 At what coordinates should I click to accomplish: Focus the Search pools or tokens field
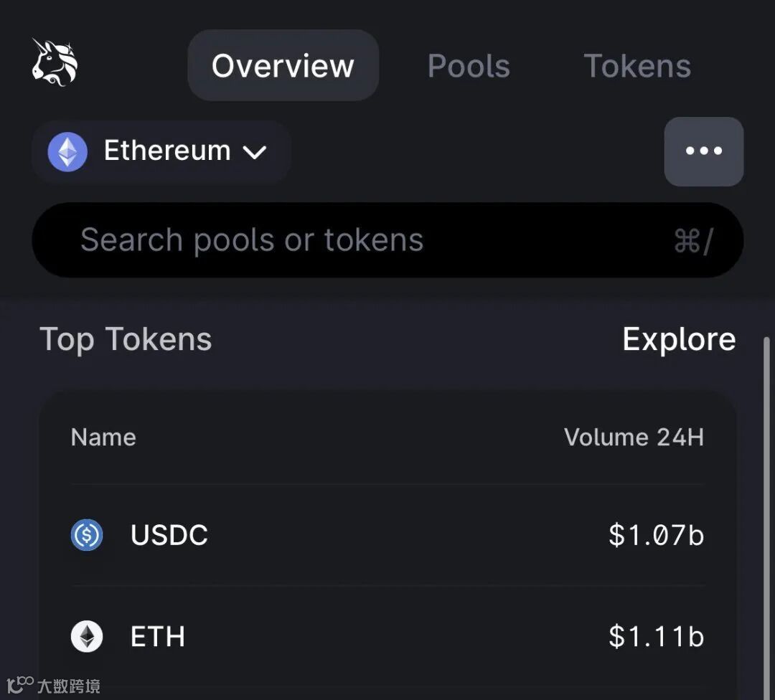388,240
